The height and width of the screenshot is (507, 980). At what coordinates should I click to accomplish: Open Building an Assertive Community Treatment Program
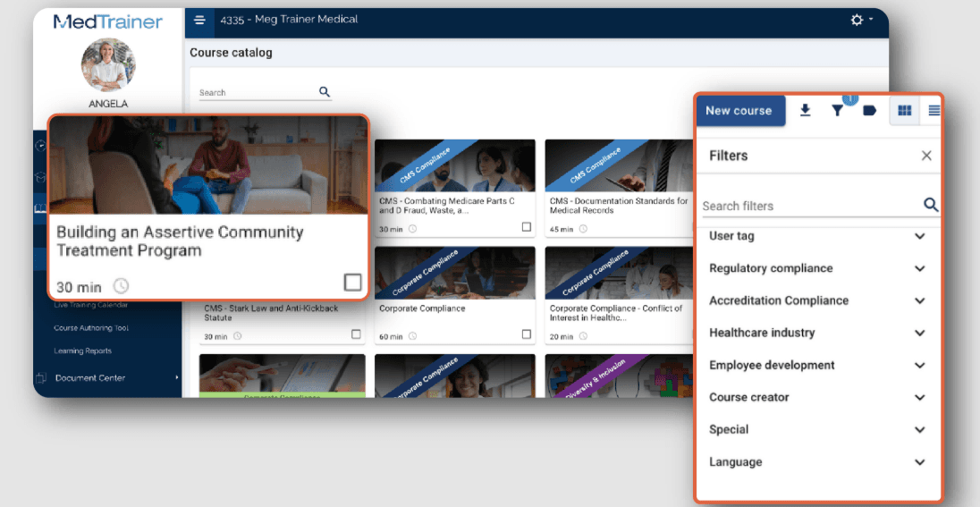click(180, 241)
